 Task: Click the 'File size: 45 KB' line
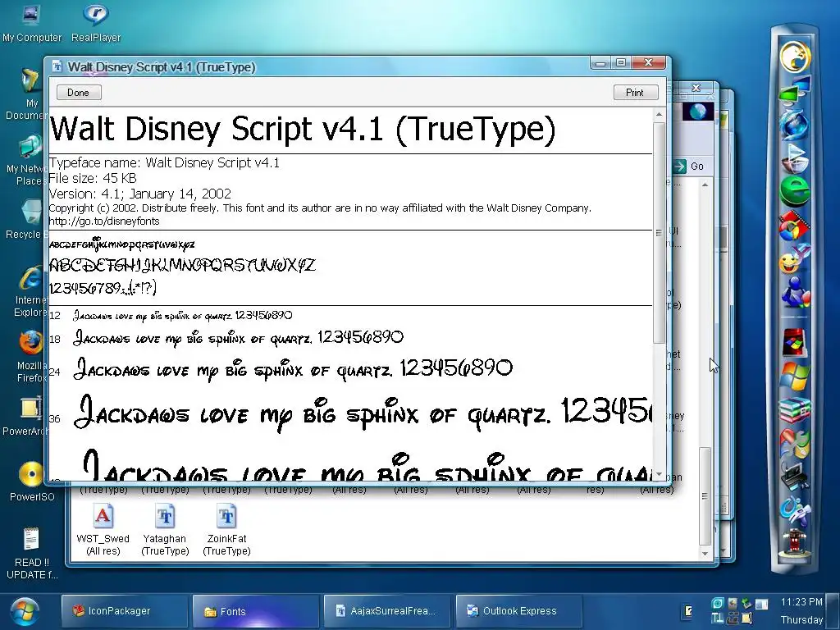[x=93, y=178]
